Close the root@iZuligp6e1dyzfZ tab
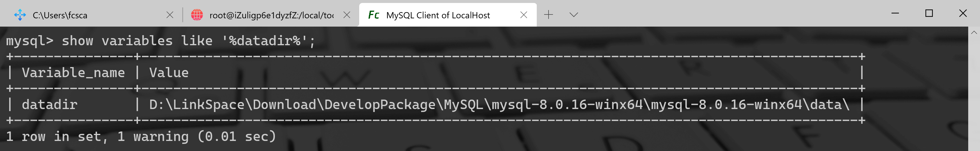 point(347,15)
